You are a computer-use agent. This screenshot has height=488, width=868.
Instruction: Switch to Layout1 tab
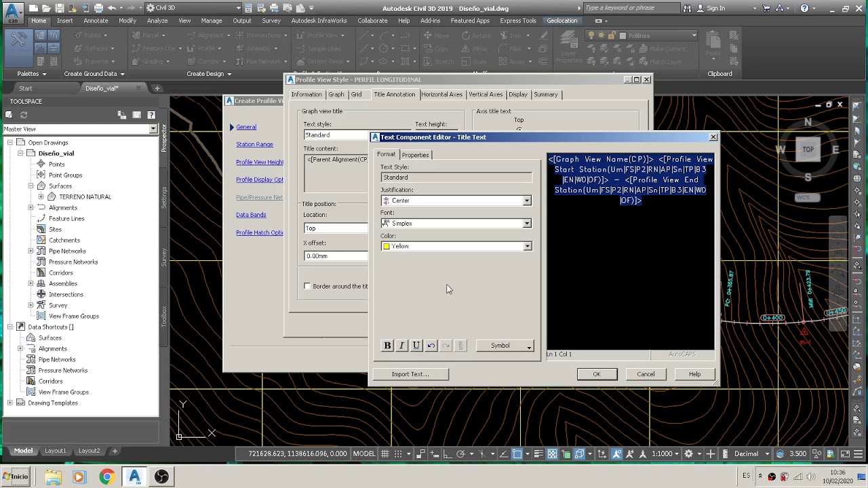pyautogui.click(x=56, y=451)
